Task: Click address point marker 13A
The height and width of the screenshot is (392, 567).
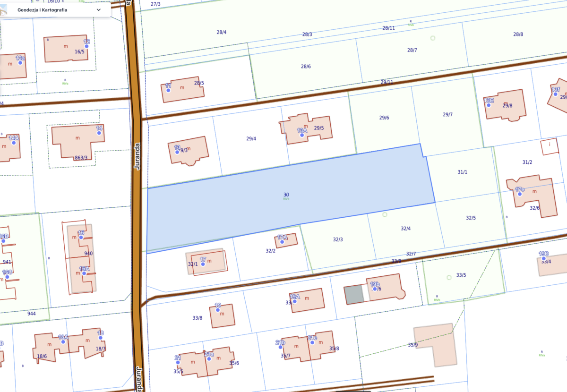Action: click(x=302, y=135)
